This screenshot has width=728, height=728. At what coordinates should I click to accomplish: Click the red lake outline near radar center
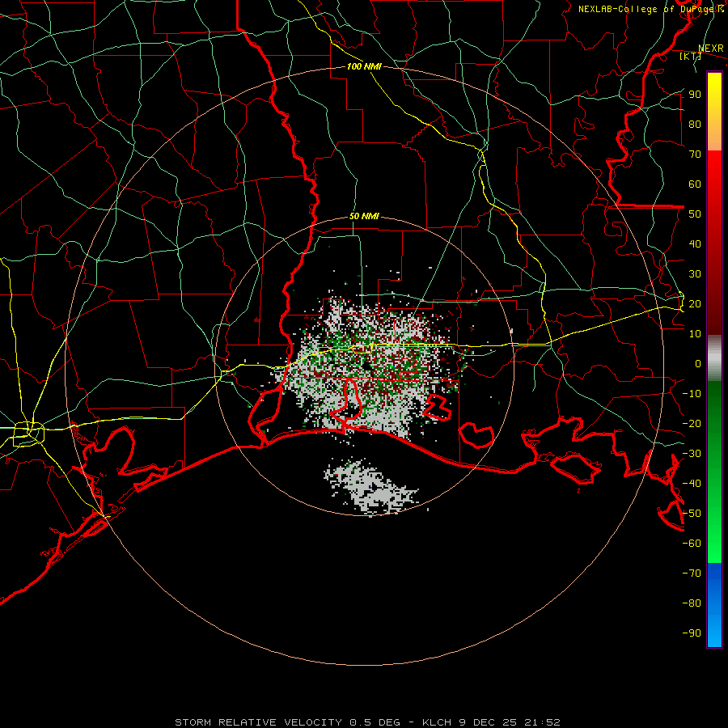tap(347, 400)
